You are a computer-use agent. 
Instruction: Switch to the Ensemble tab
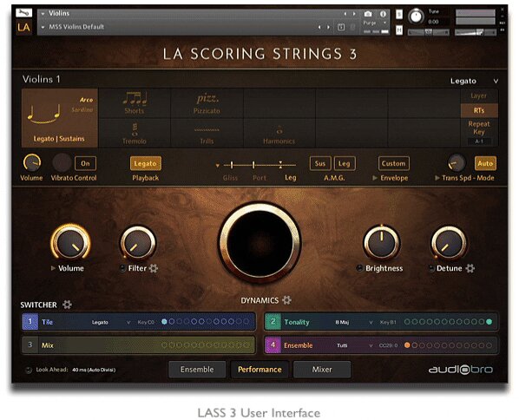(197, 370)
